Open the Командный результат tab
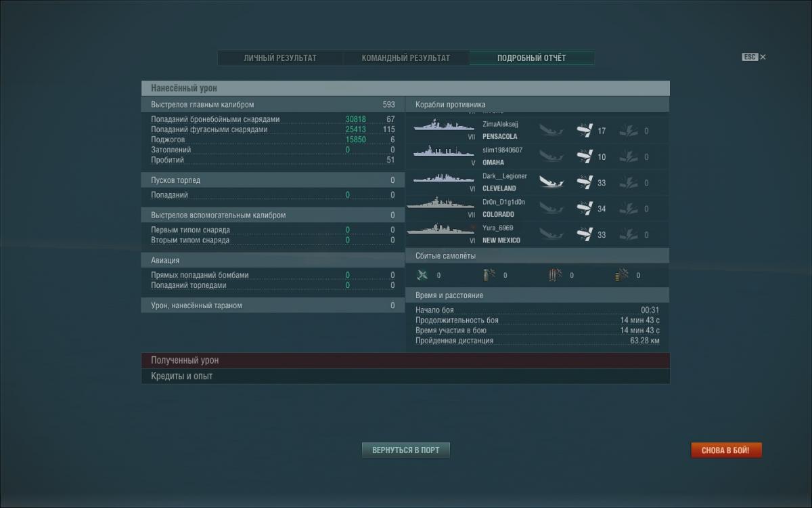812x508 pixels. [406, 58]
